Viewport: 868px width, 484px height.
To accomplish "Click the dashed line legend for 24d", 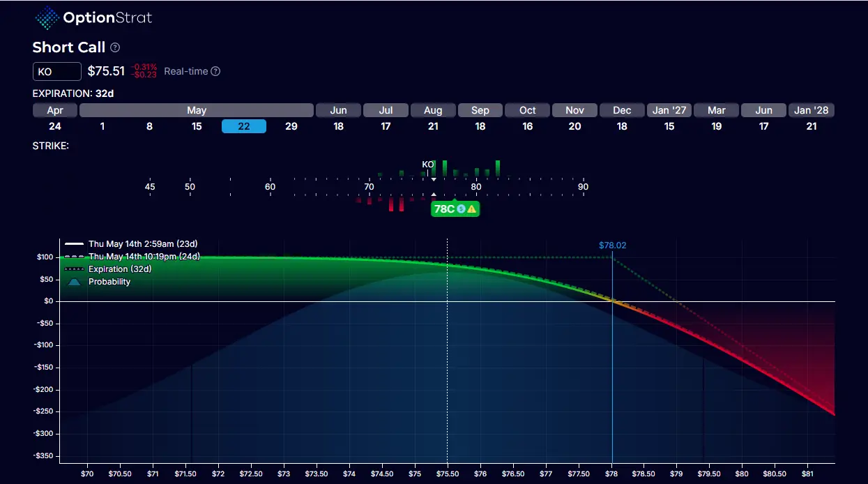I will tap(75, 257).
